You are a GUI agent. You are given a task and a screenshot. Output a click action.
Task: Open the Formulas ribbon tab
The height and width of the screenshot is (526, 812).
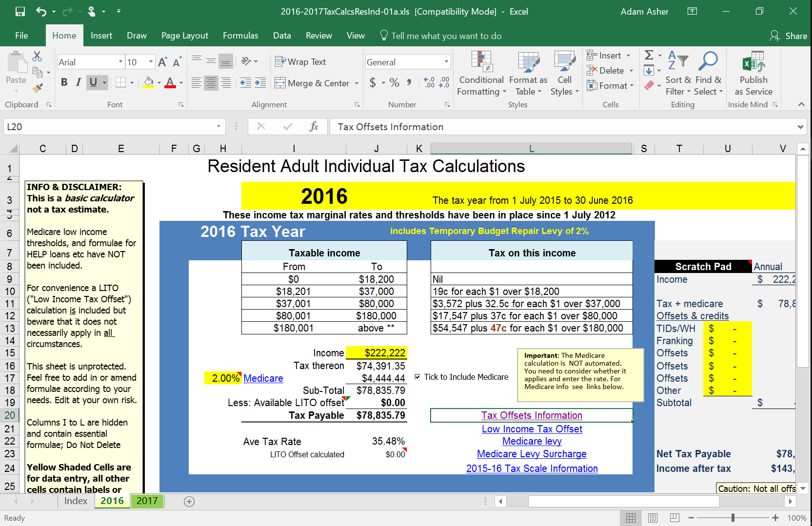pos(240,36)
